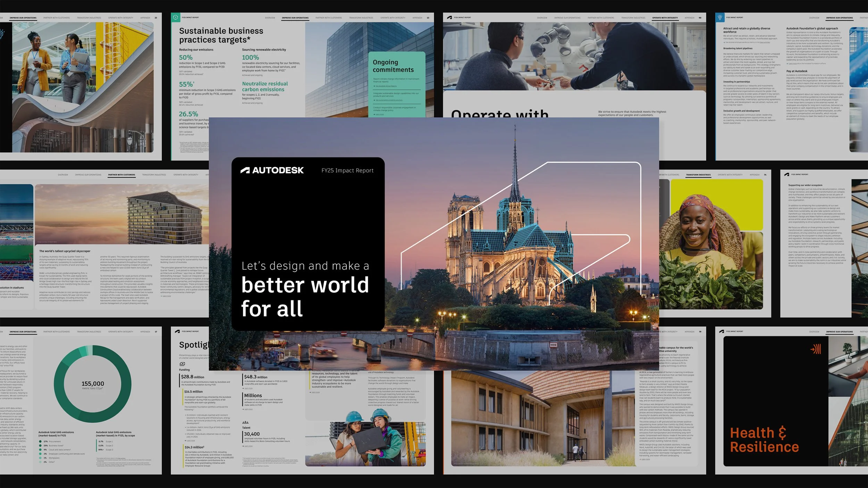Click 'Attract and retain a globally diverse workforce' heading
The width and height of the screenshot is (868, 488).
click(746, 30)
